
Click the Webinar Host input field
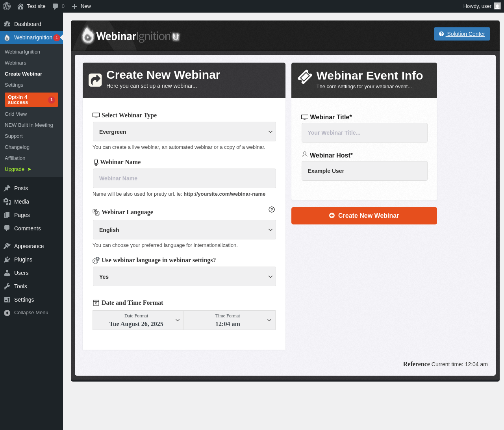tap(365, 171)
